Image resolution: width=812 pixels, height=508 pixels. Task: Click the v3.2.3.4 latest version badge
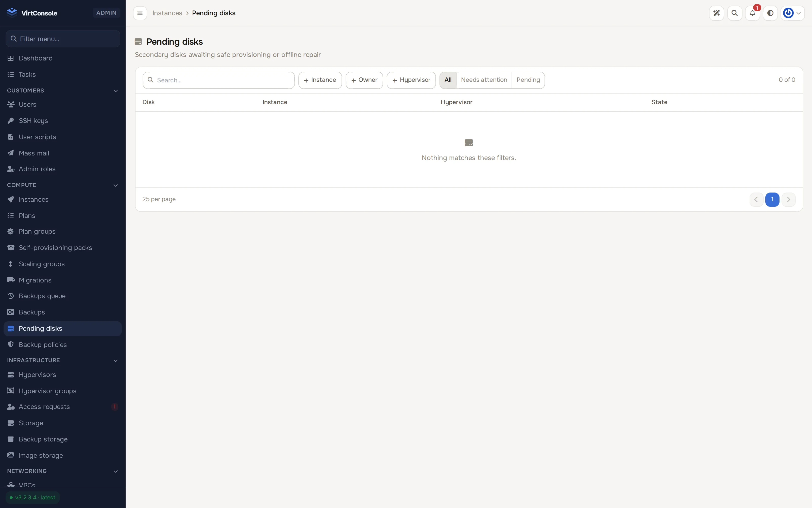click(x=32, y=498)
